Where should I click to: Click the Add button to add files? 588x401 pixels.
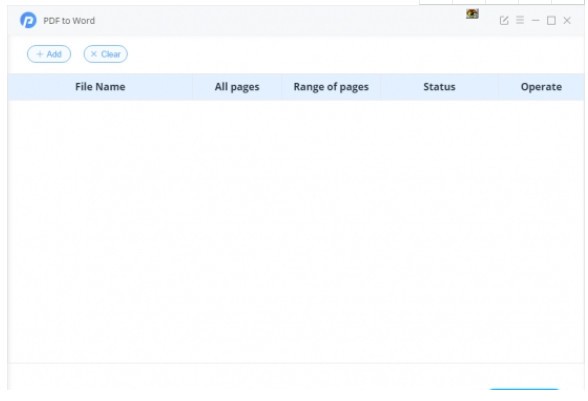coord(49,54)
